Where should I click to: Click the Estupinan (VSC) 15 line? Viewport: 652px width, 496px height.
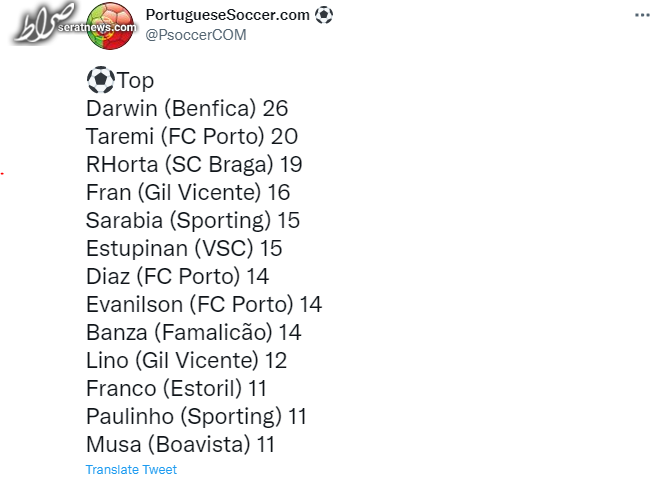184,249
